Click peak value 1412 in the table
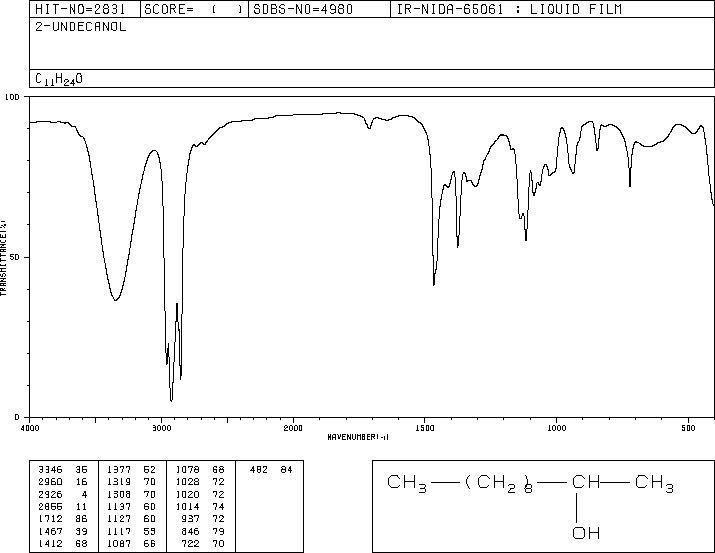The height and width of the screenshot is (553, 715). coord(50,544)
